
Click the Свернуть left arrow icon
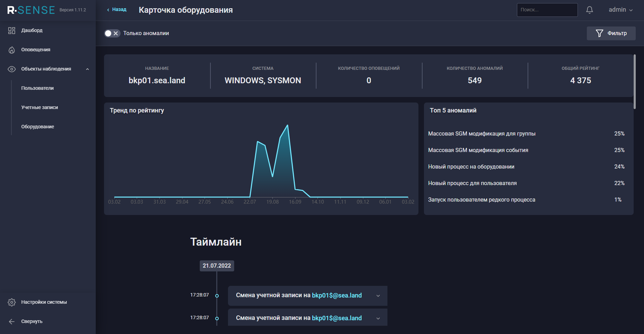click(x=12, y=322)
